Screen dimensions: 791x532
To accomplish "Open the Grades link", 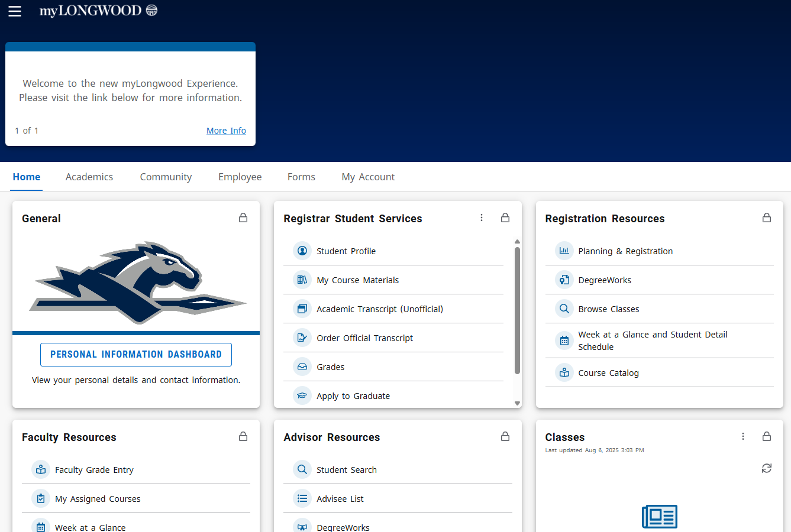I will 330,367.
